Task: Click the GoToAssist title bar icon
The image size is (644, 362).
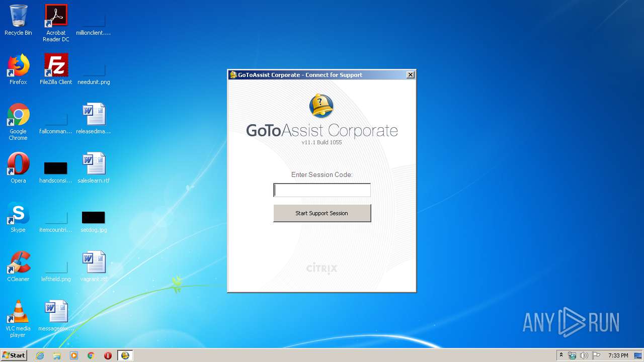Action: pos(233,75)
